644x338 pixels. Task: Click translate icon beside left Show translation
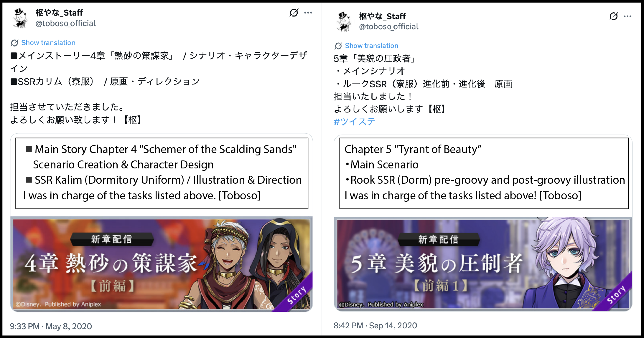(x=14, y=43)
